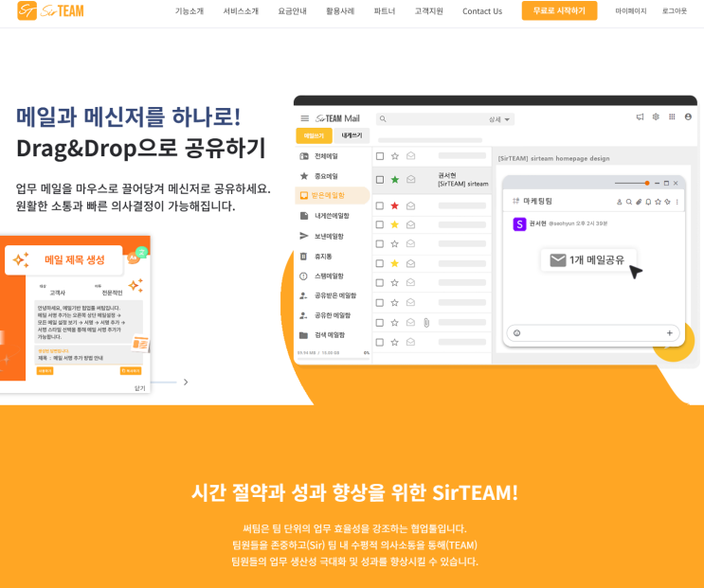Image resolution: width=704 pixels, height=588 pixels.
Task: Click 닫기 on the 메일 제목 생성 card
Action: (x=139, y=388)
